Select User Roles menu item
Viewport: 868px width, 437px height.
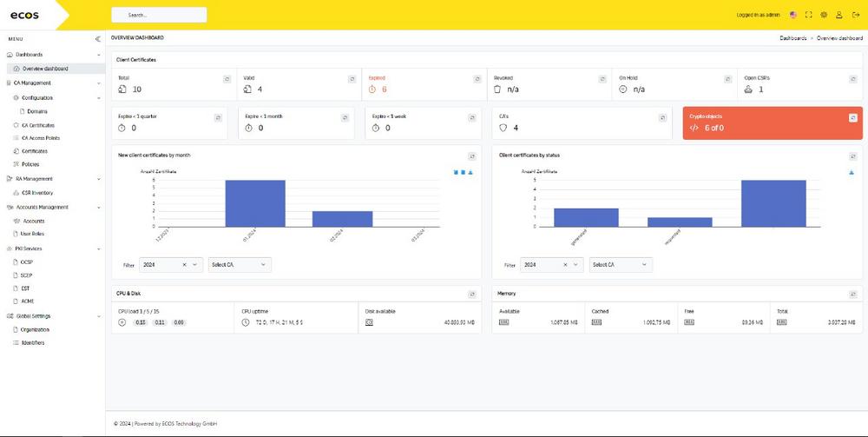33,234
